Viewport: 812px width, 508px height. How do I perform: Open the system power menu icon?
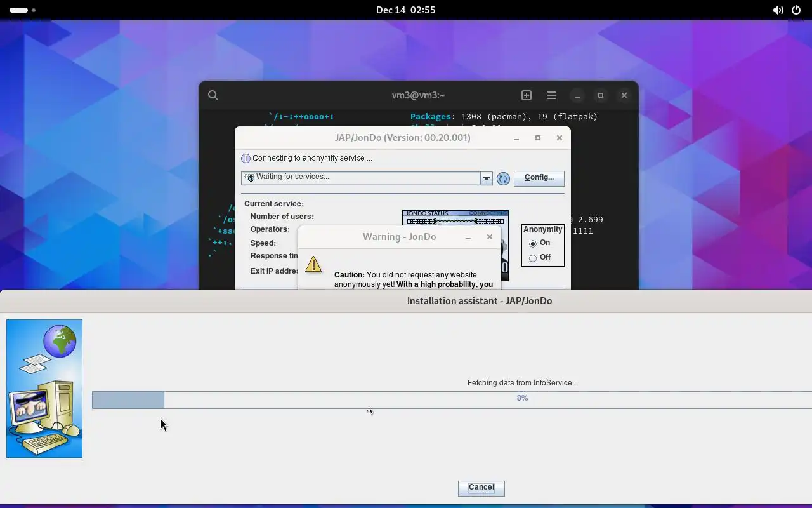coord(796,10)
